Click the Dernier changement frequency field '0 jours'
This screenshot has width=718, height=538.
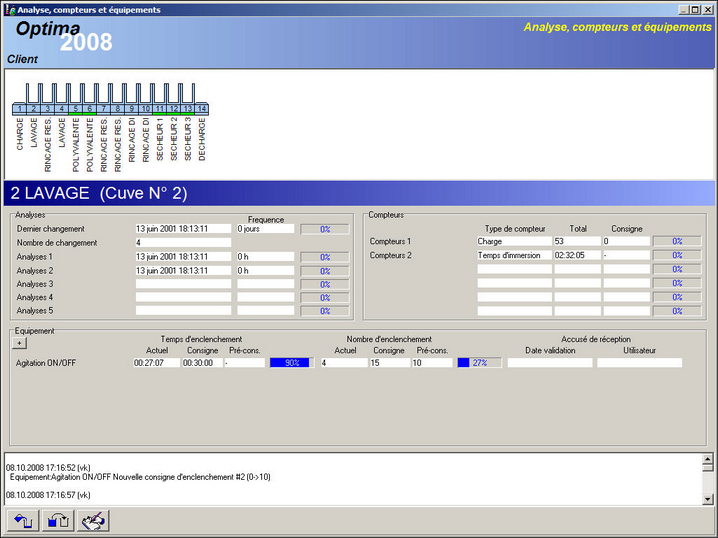click(x=266, y=228)
